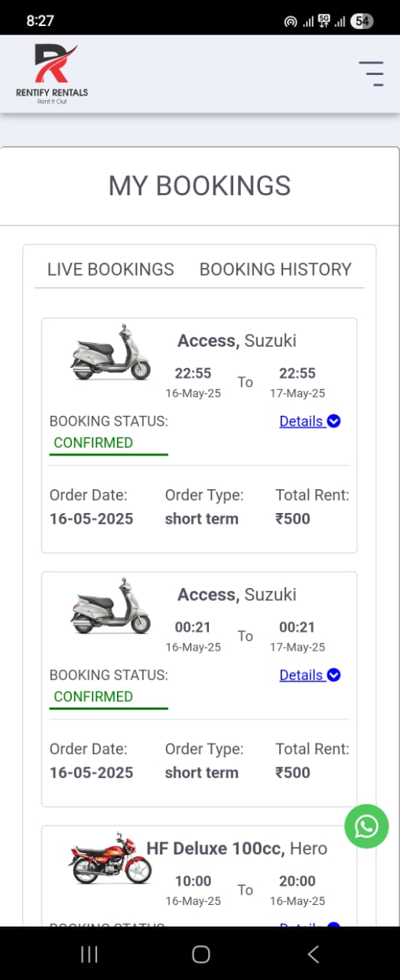400x980 pixels.
Task: Tap CONFIRMED status of first booking
Action: (93, 443)
